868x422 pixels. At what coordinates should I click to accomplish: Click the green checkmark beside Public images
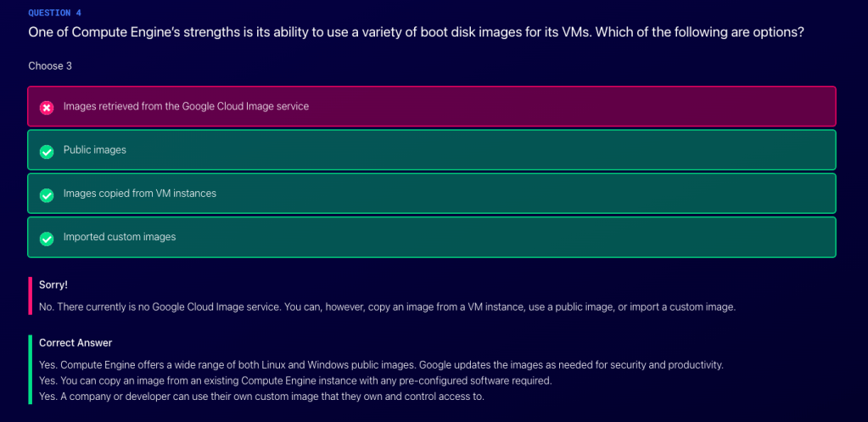[48, 151]
